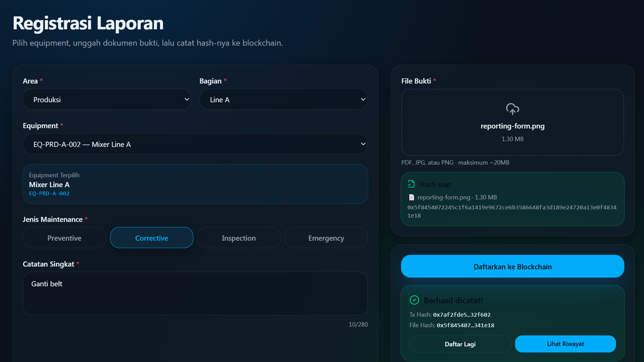Click the Tx Hash value 0x7af2fde5…32f602
The height and width of the screenshot is (362, 644).
click(x=462, y=315)
